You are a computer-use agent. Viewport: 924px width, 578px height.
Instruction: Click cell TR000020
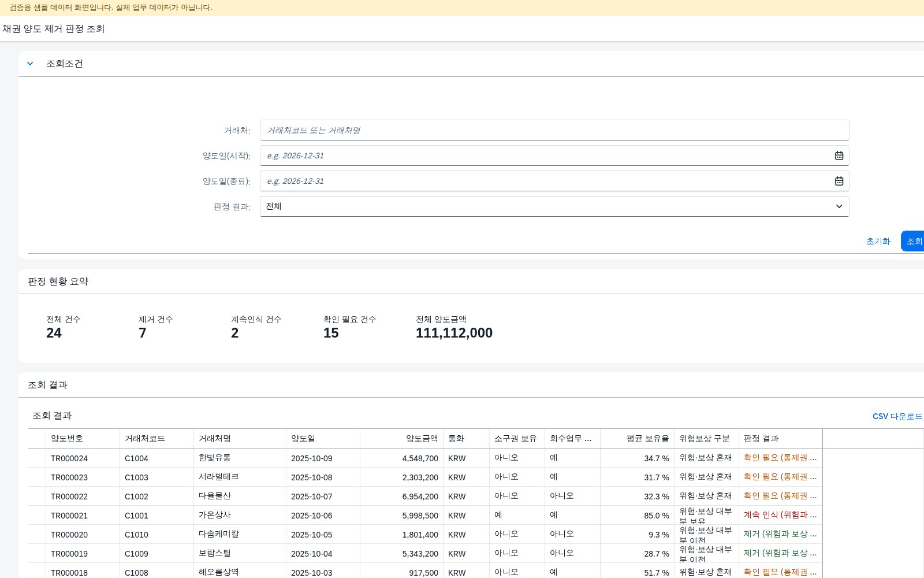click(x=69, y=535)
